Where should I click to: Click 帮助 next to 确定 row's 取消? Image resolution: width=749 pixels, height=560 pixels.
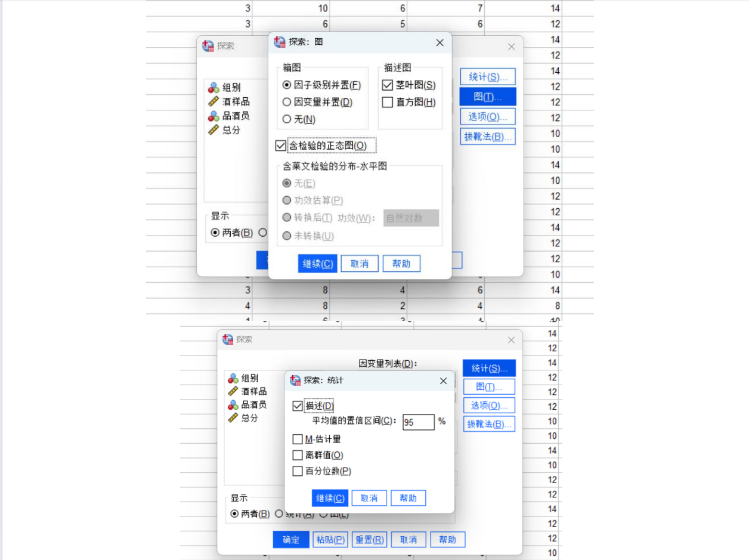(x=447, y=540)
